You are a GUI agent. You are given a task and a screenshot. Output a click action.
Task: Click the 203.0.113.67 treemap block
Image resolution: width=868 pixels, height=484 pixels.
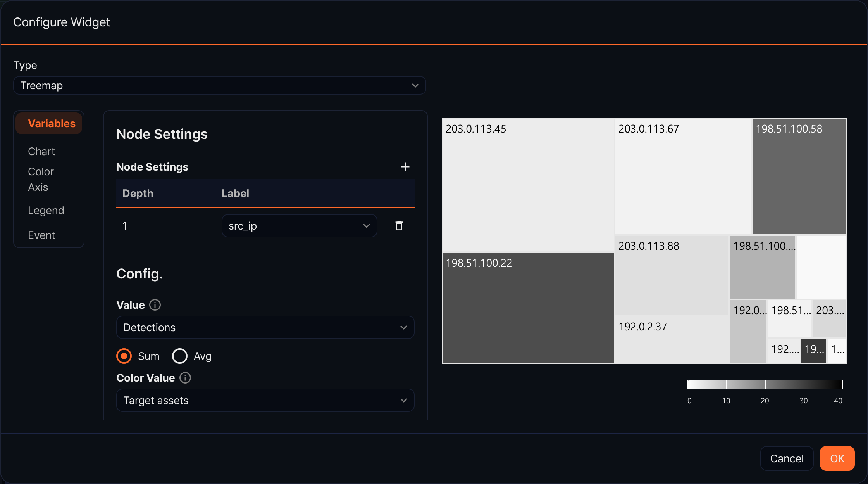click(x=683, y=176)
